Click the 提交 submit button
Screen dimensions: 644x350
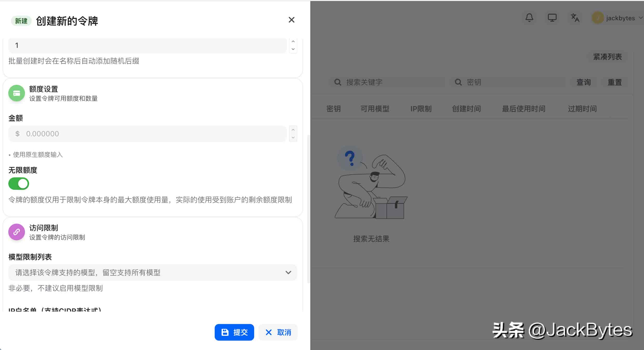[x=234, y=332]
